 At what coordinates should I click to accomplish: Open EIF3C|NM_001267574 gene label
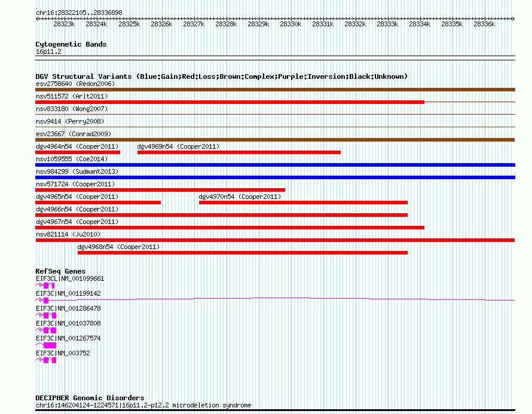tap(68, 338)
